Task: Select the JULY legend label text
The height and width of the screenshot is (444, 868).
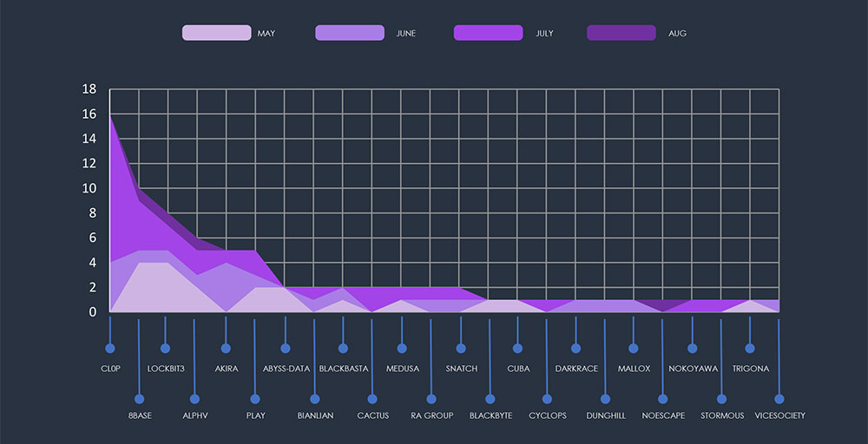Action: (x=544, y=33)
